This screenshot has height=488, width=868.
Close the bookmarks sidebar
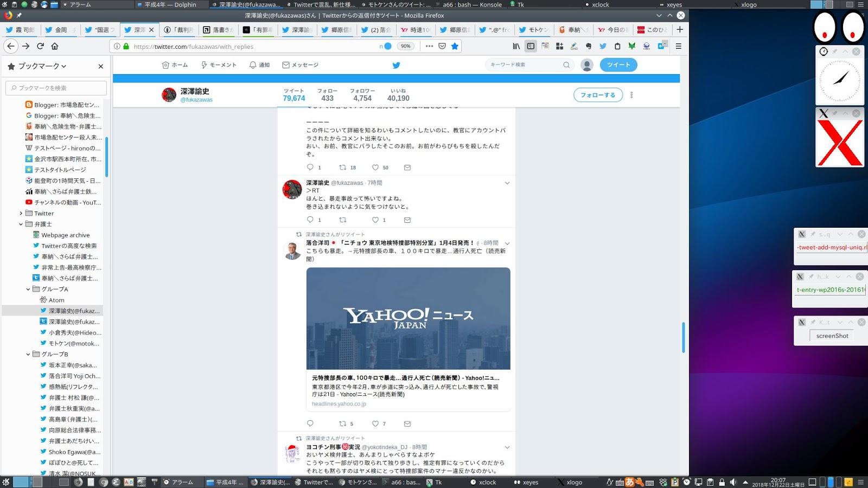100,66
